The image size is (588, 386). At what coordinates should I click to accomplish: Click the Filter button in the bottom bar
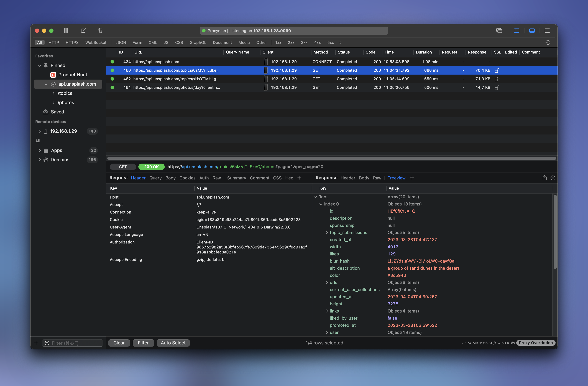[x=143, y=343]
